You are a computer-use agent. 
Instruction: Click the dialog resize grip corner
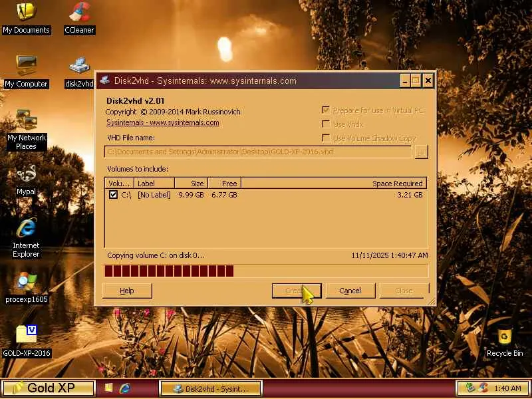[432, 301]
